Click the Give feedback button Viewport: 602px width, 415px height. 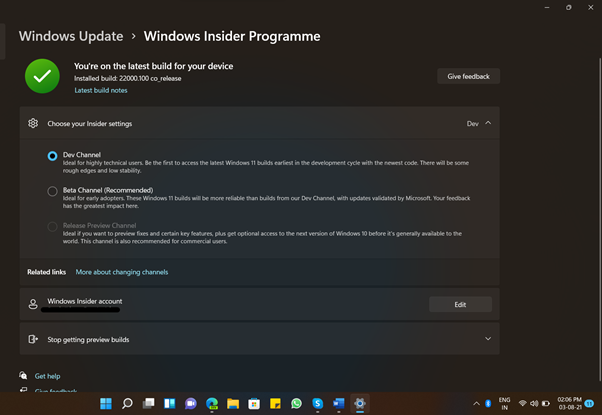coord(468,76)
